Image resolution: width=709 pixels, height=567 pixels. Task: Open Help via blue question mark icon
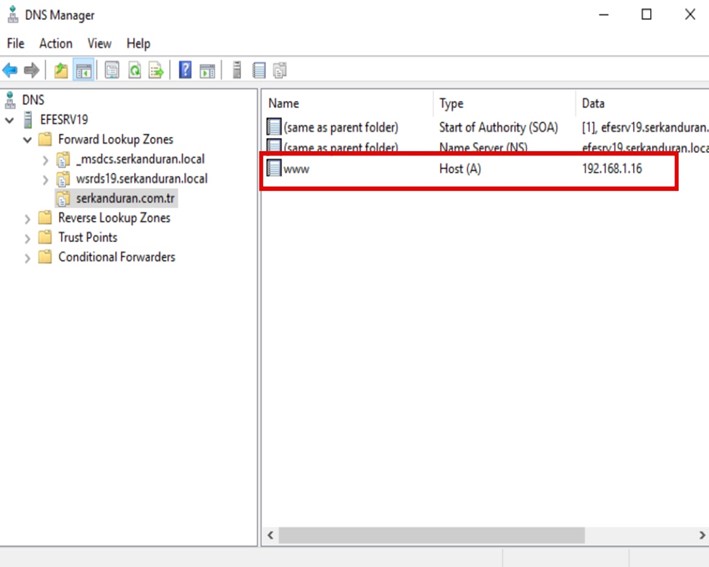pyautogui.click(x=185, y=70)
